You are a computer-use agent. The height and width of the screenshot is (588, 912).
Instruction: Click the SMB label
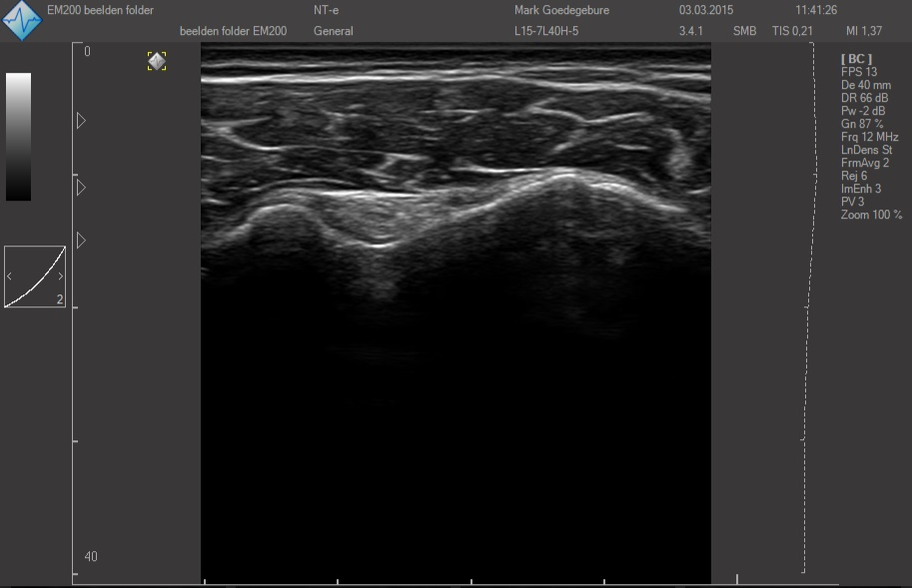point(744,31)
